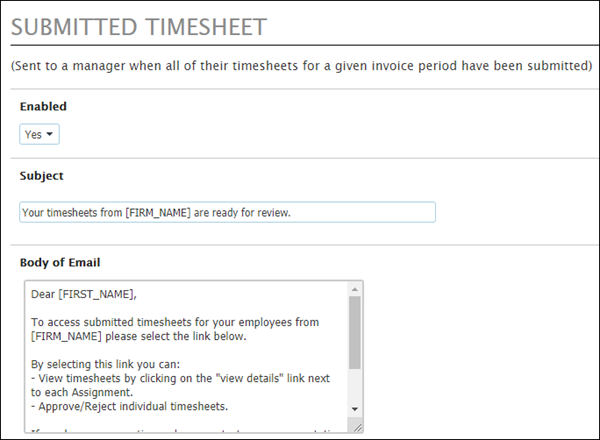The height and width of the screenshot is (440, 600).
Task: Click the resize grip of the body textarea
Action: tap(357, 428)
